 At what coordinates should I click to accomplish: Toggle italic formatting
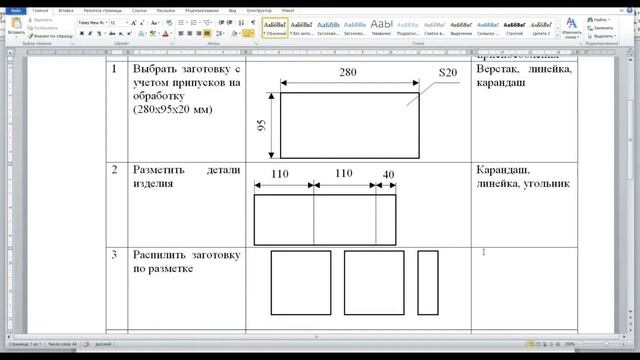point(90,33)
